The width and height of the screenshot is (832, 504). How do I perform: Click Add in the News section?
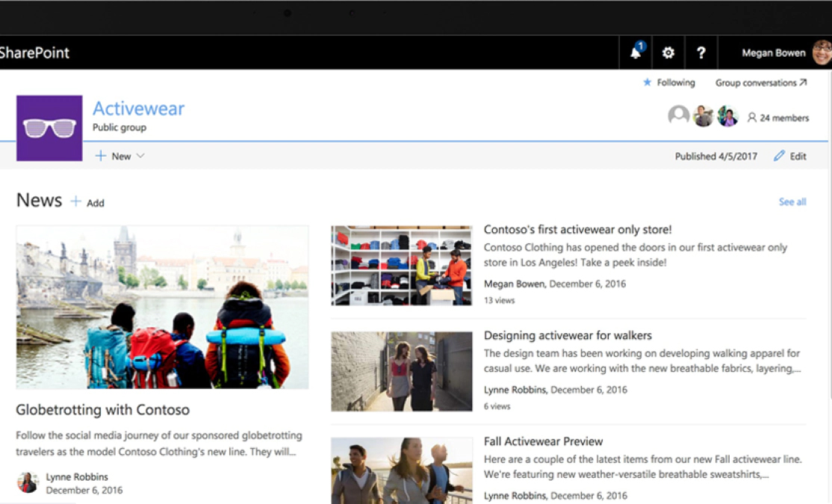[x=96, y=202]
